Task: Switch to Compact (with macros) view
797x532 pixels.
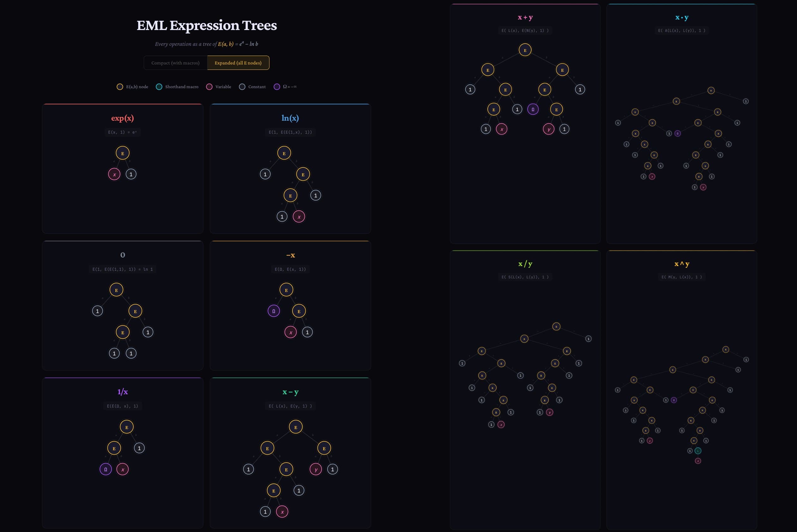Action: click(175, 63)
